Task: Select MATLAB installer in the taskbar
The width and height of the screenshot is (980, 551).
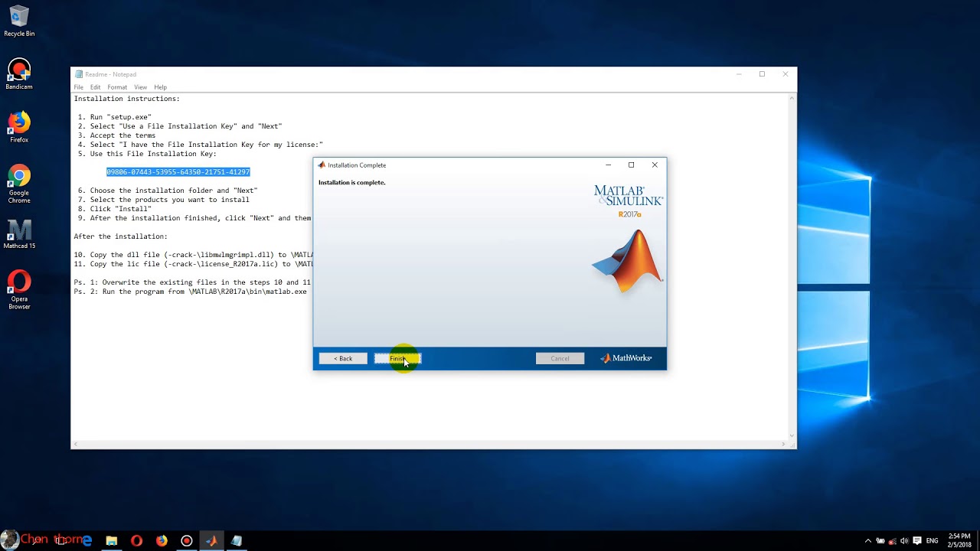Action: [211, 540]
